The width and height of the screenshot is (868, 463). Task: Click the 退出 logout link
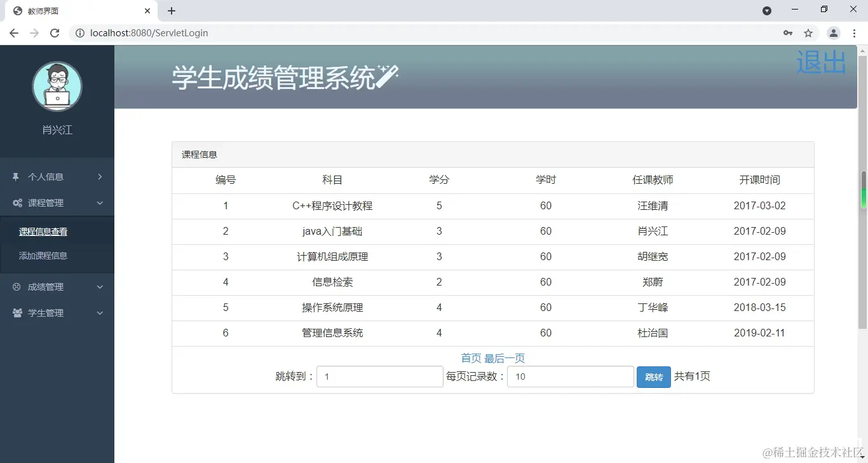[x=821, y=62]
